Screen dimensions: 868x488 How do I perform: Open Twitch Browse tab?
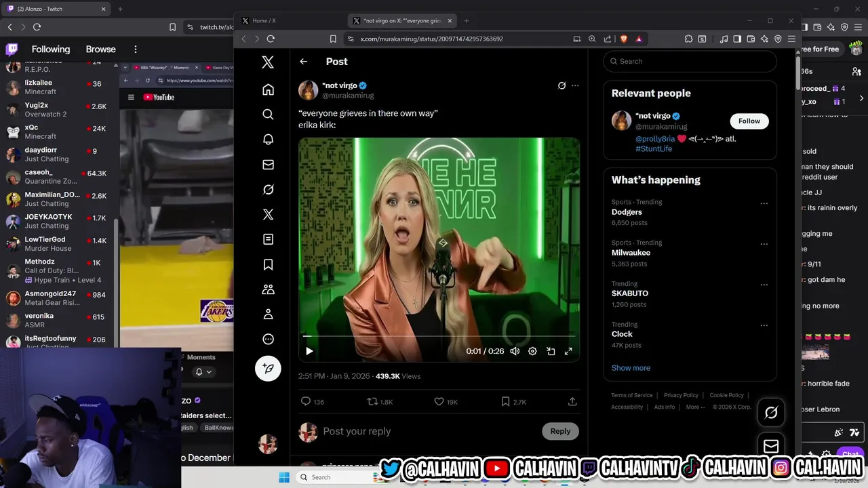coord(100,49)
